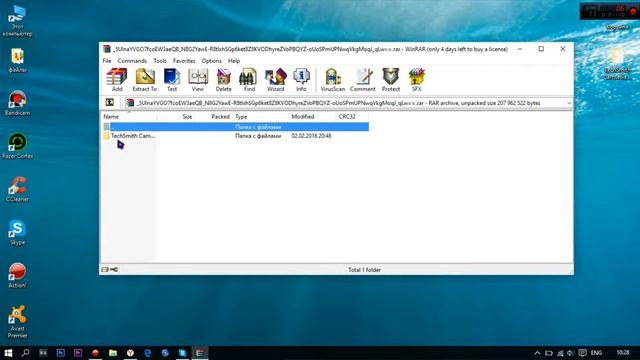The height and width of the screenshot is (360, 640).
Task: Click the Extract To toolbar icon
Action: [144, 80]
